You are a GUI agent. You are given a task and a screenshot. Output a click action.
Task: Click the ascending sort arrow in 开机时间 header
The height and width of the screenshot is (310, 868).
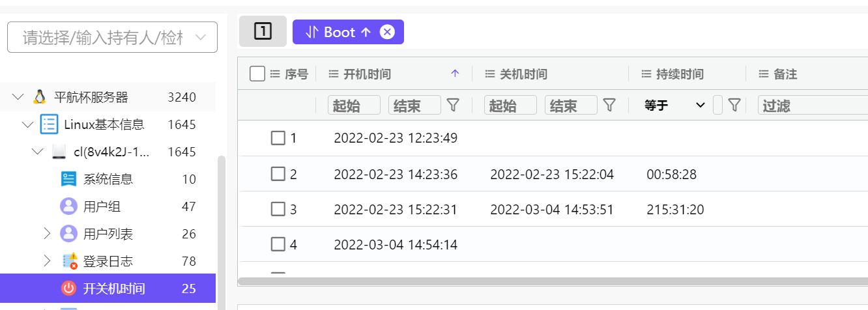coord(455,74)
